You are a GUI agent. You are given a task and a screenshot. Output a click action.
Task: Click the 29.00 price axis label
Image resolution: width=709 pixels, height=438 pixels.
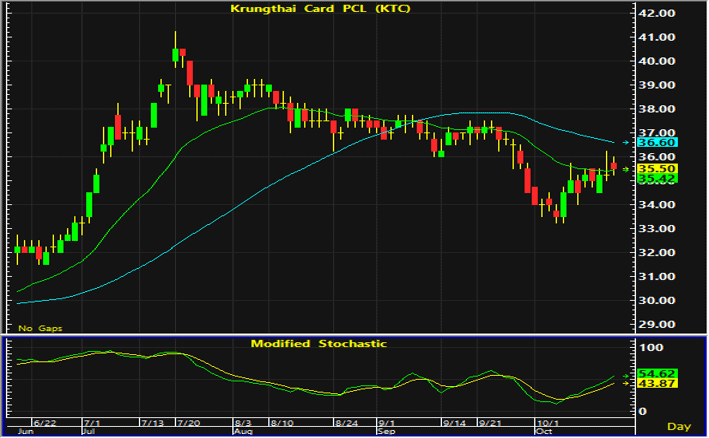(657, 324)
